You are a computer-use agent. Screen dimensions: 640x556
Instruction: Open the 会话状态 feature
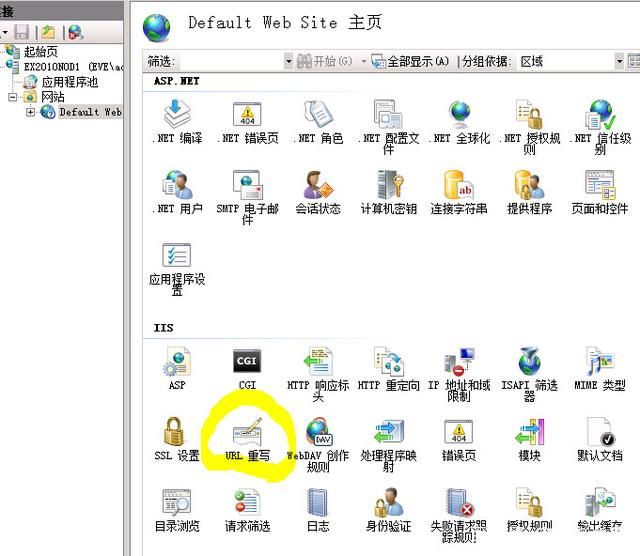click(x=318, y=192)
